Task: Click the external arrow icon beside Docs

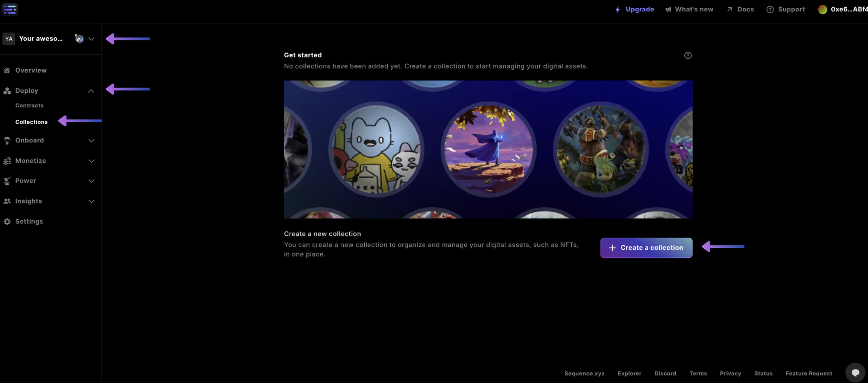Action: click(x=729, y=9)
